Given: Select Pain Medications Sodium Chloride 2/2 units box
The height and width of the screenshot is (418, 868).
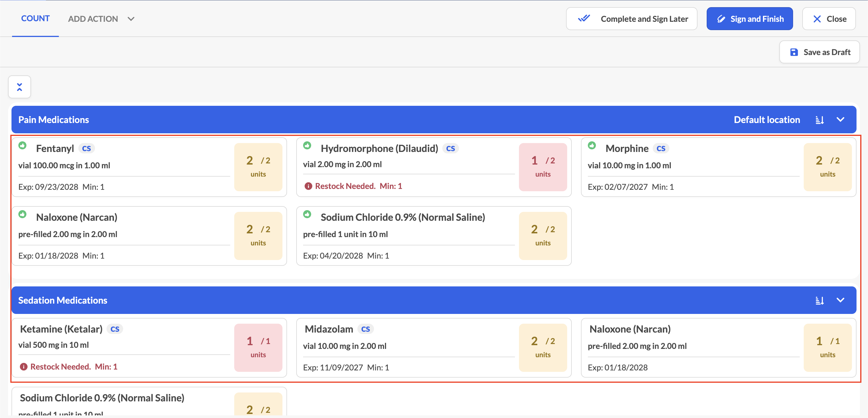Looking at the screenshot, I should point(543,236).
